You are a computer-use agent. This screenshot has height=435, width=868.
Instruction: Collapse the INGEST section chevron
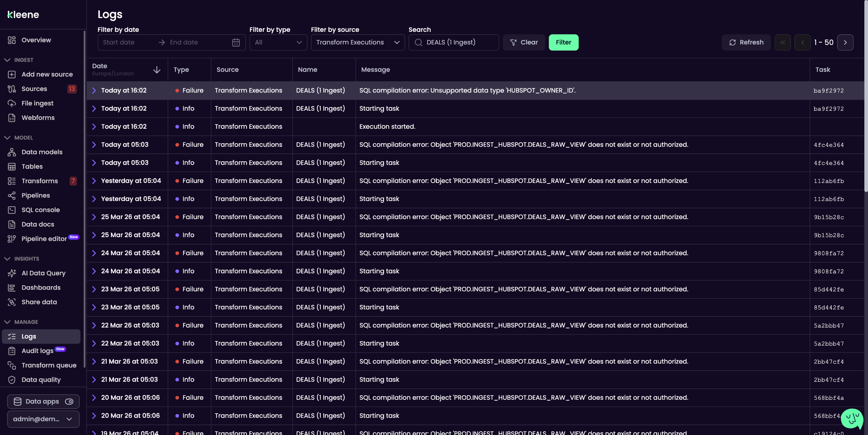click(7, 60)
